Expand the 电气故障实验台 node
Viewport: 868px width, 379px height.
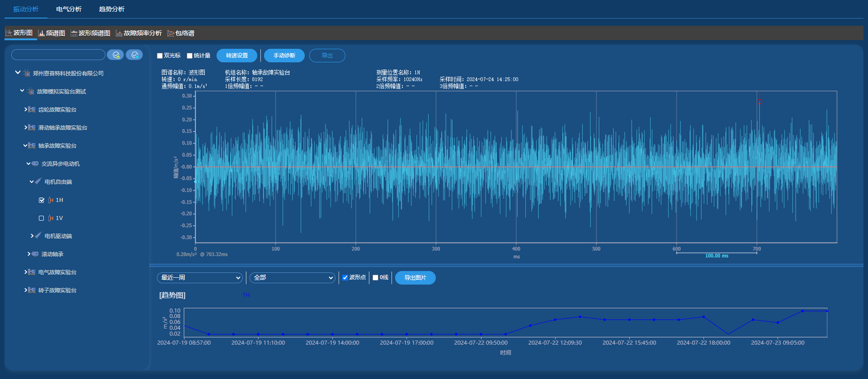point(25,272)
